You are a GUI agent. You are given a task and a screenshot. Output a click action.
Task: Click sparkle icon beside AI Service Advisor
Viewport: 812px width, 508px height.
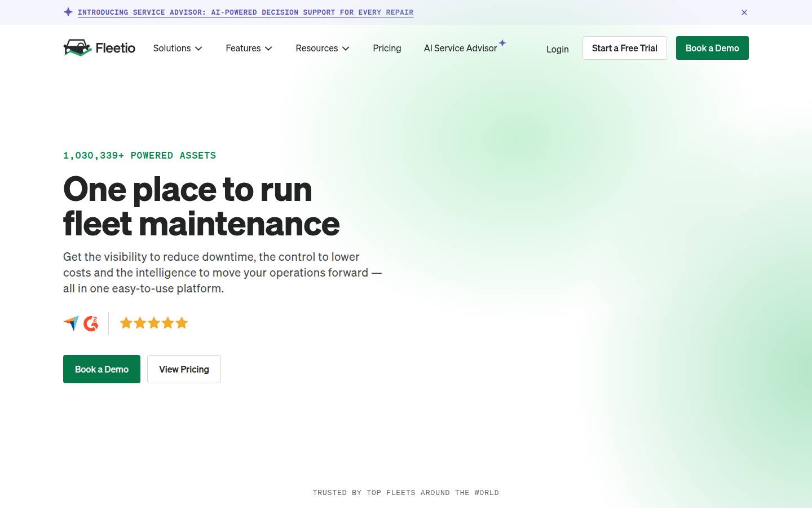coord(502,43)
